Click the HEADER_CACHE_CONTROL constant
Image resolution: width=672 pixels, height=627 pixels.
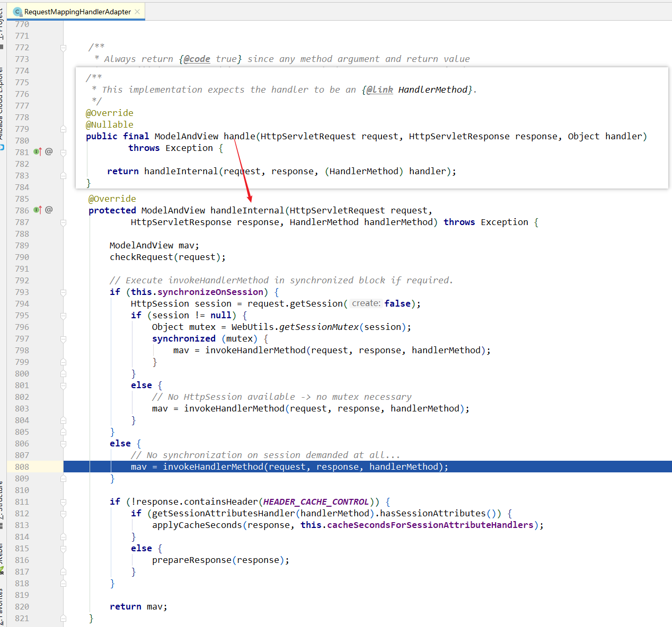pos(316,502)
